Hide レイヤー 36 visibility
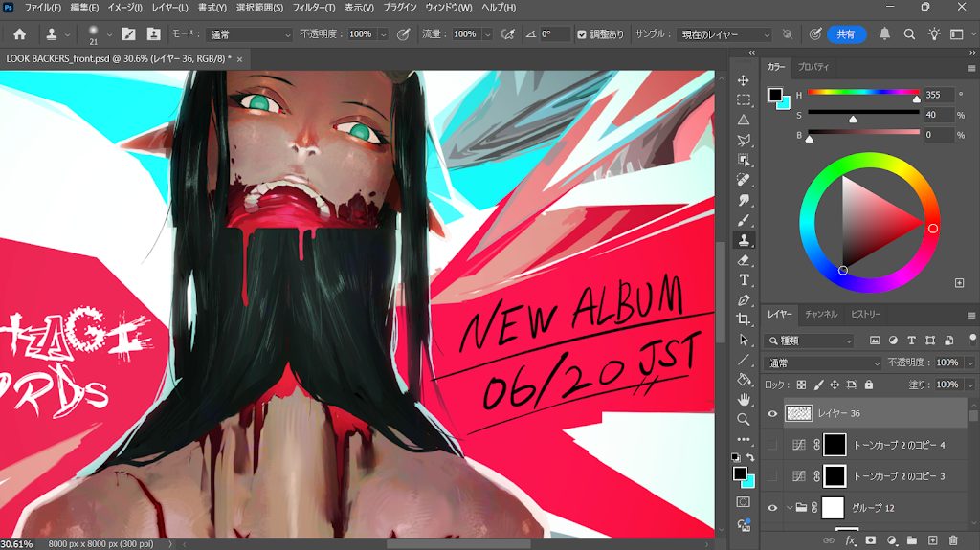The width and height of the screenshot is (980, 550). [772, 414]
